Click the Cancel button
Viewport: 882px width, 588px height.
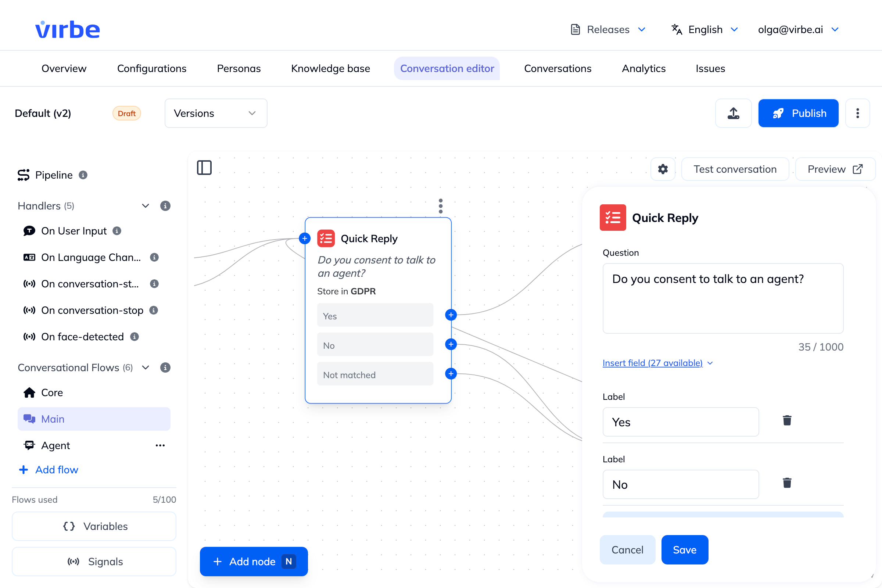(627, 550)
